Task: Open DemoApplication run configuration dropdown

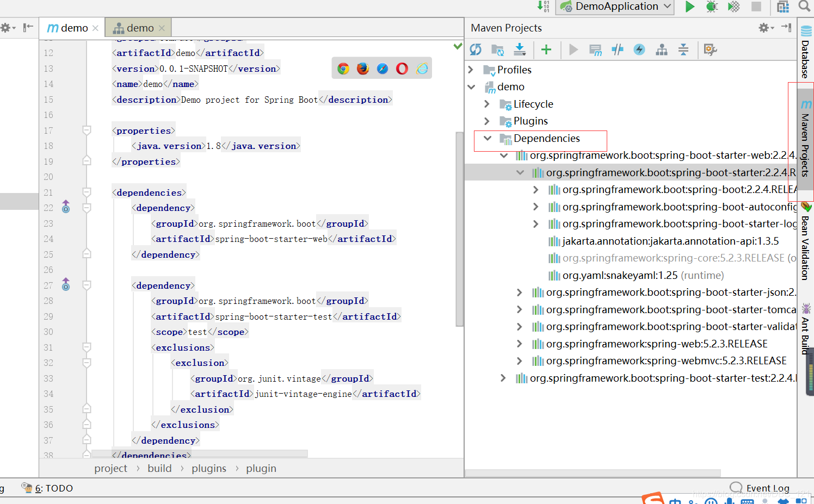Action: tap(615, 7)
